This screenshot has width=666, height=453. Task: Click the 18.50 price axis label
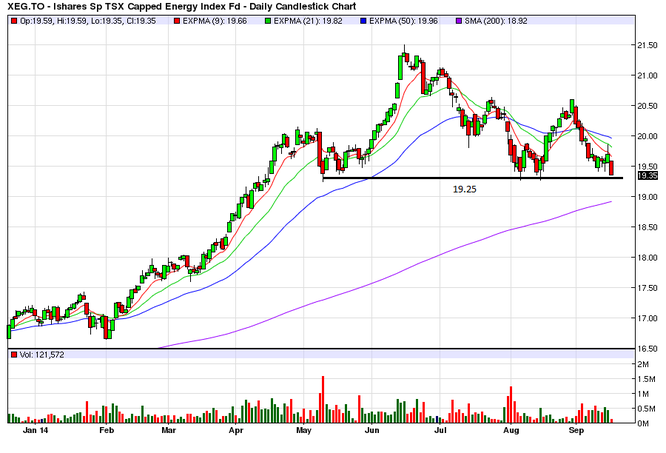(647, 227)
